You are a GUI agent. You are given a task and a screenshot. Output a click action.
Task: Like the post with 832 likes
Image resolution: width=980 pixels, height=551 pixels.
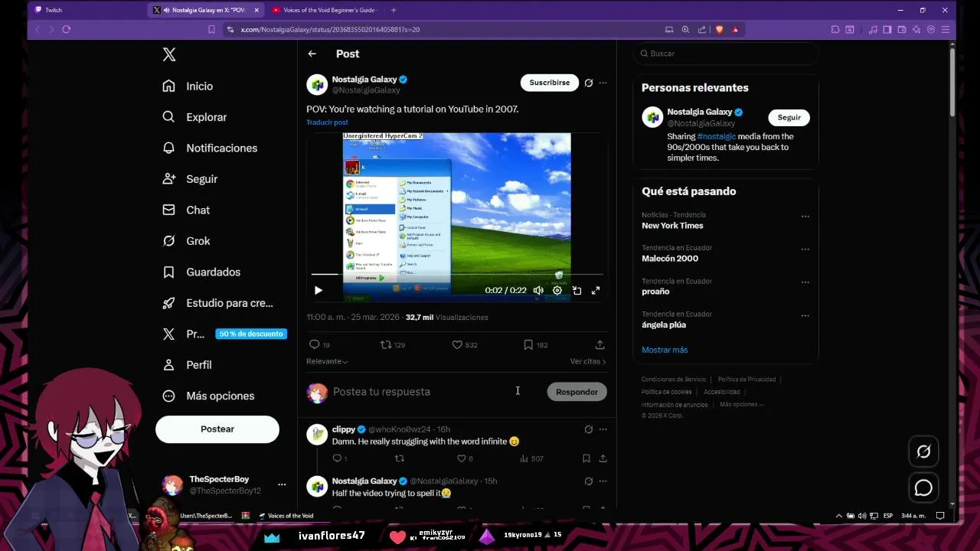pos(457,345)
